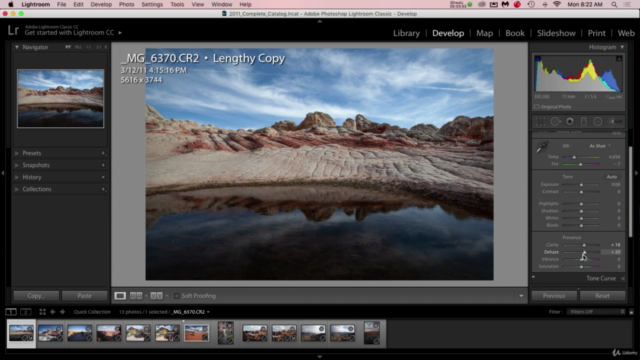The image size is (640, 360).
Task: Adjust the Exposure slider
Action: point(581,185)
